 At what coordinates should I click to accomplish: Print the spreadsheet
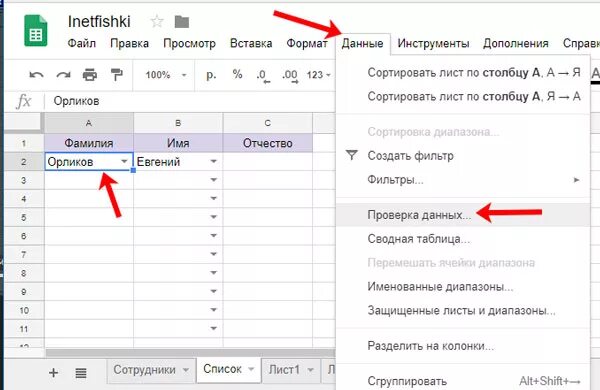[x=90, y=75]
